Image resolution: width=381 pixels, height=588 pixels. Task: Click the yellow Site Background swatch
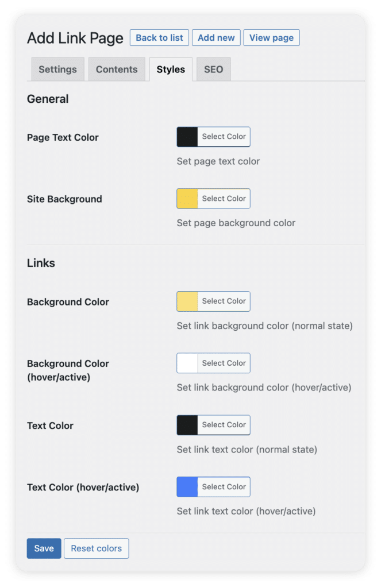pos(187,199)
